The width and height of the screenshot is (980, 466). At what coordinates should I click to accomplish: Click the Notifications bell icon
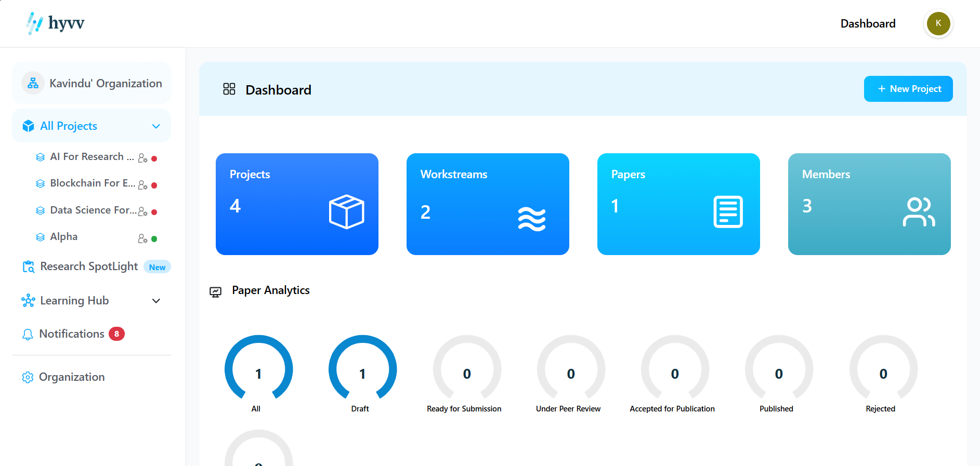[28, 335]
